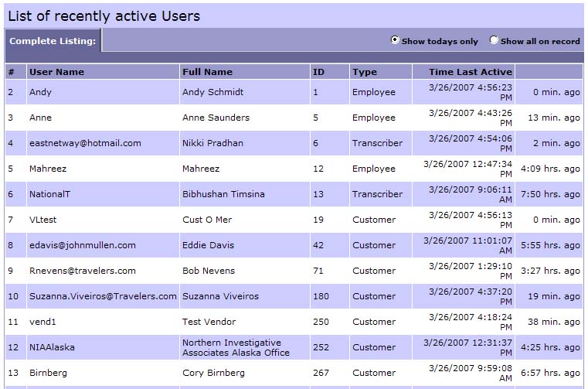588x389 pixels.
Task: Click ID value 180
Action: click(x=321, y=296)
